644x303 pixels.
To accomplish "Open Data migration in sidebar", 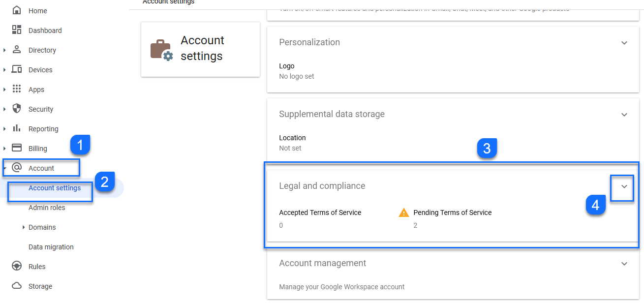I will (51, 247).
